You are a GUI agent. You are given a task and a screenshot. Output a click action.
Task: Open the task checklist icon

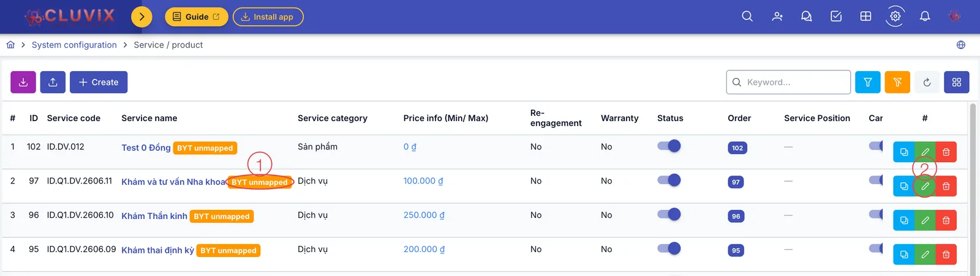pos(836,17)
